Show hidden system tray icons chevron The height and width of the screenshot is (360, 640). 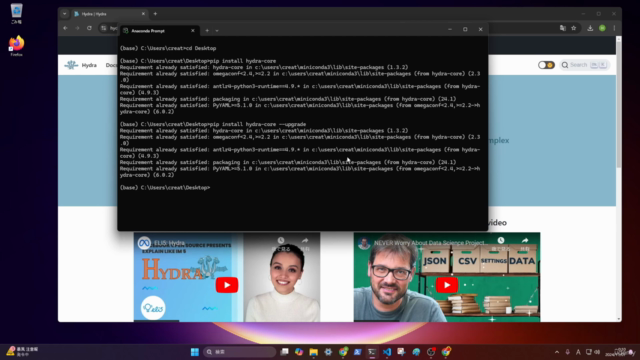(x=557, y=352)
